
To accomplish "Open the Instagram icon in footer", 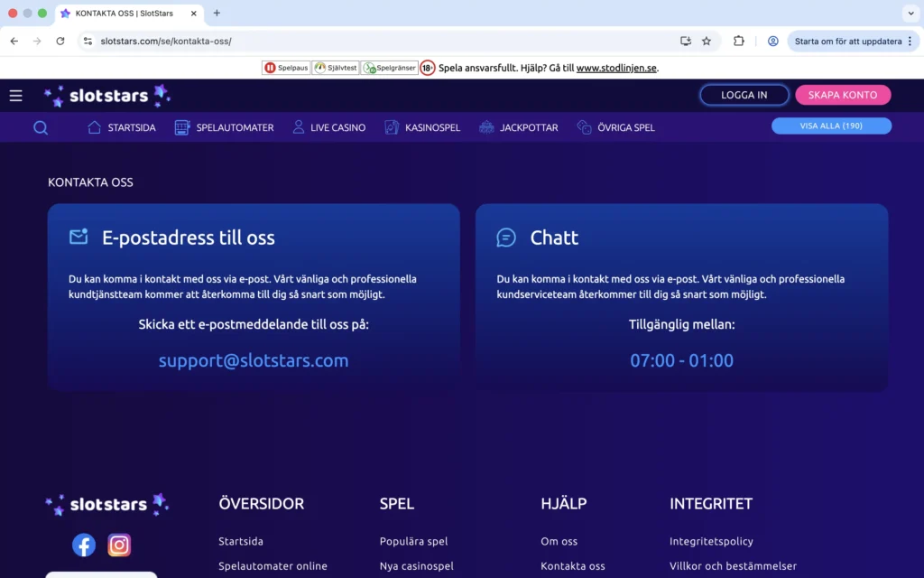I will point(119,545).
